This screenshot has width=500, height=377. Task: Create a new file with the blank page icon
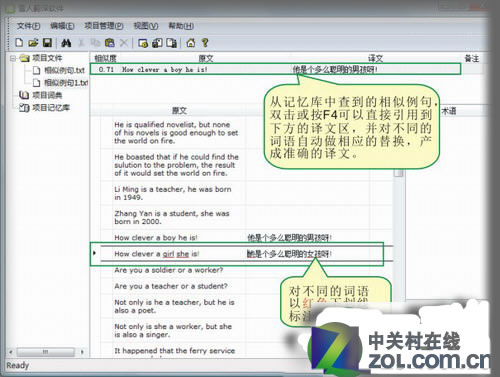click(x=19, y=43)
